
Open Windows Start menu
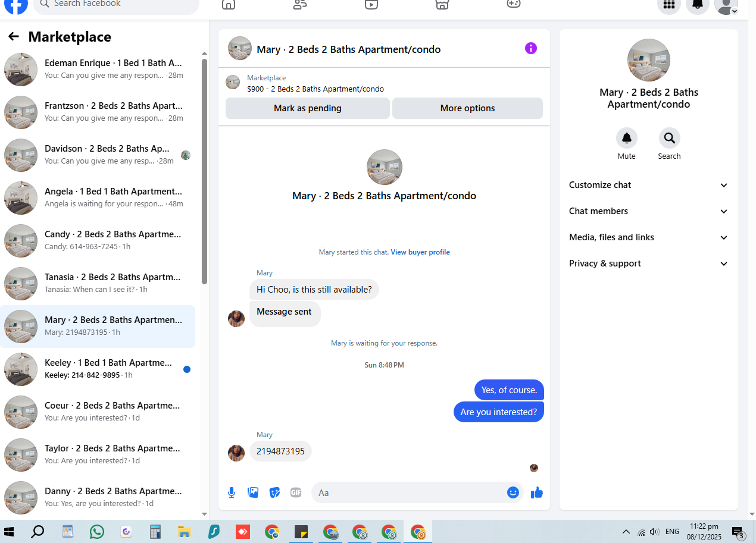coord(9,532)
